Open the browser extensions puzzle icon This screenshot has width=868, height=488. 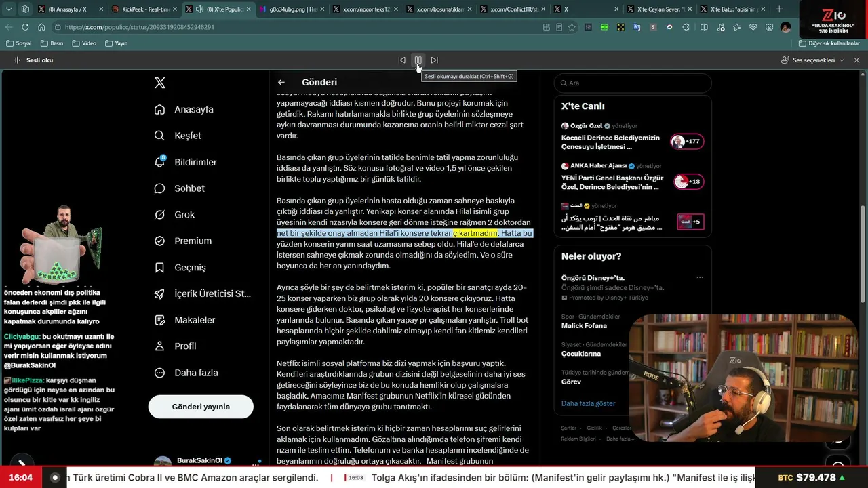pos(686,27)
